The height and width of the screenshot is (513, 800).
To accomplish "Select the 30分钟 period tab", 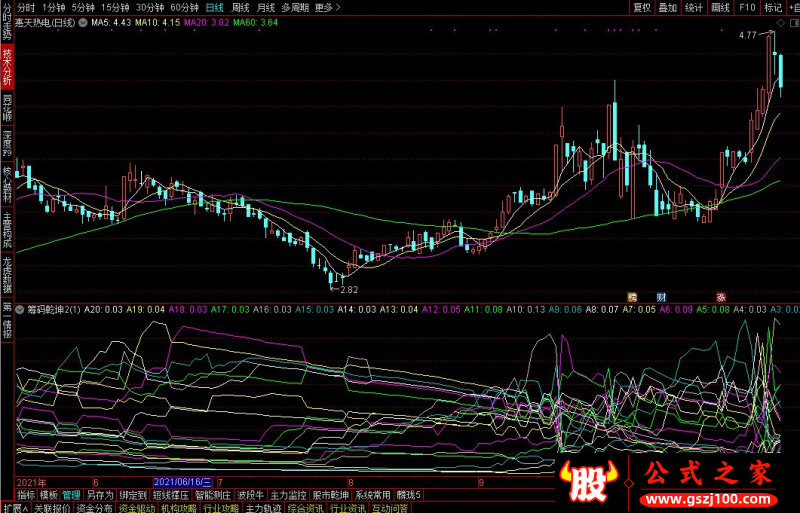I will pyautogui.click(x=149, y=7).
